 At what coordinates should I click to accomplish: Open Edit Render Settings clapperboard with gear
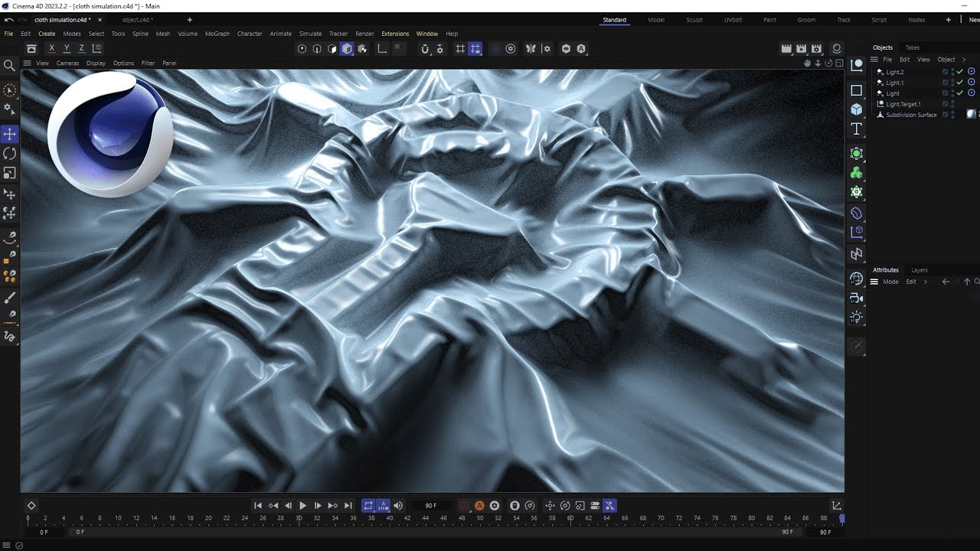point(816,48)
